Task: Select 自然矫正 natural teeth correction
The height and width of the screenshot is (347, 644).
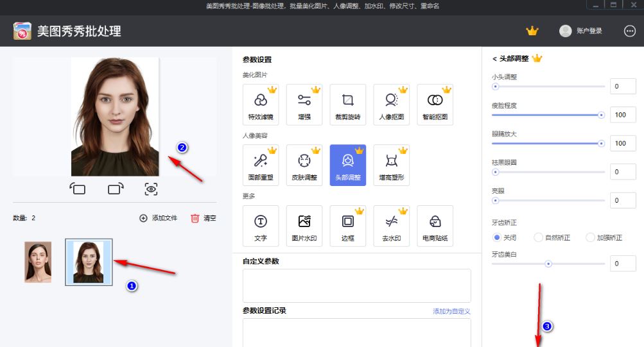Action: [538, 237]
